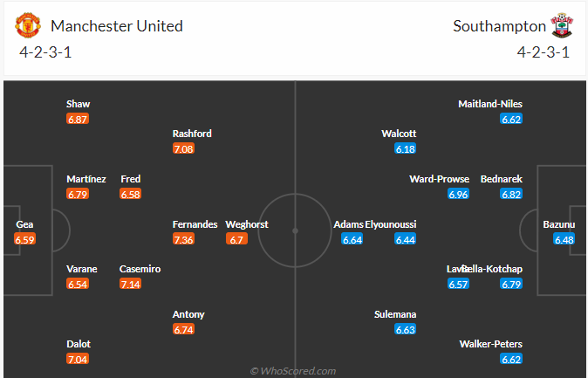Viewport: 588px width, 378px height.
Task: Click the Southampton crest icon
Action: [x=560, y=25]
